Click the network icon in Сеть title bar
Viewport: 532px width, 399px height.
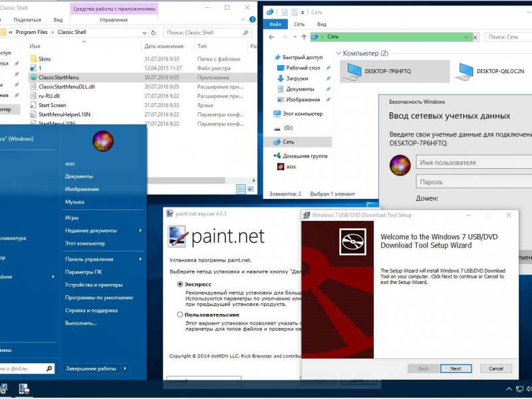point(270,12)
